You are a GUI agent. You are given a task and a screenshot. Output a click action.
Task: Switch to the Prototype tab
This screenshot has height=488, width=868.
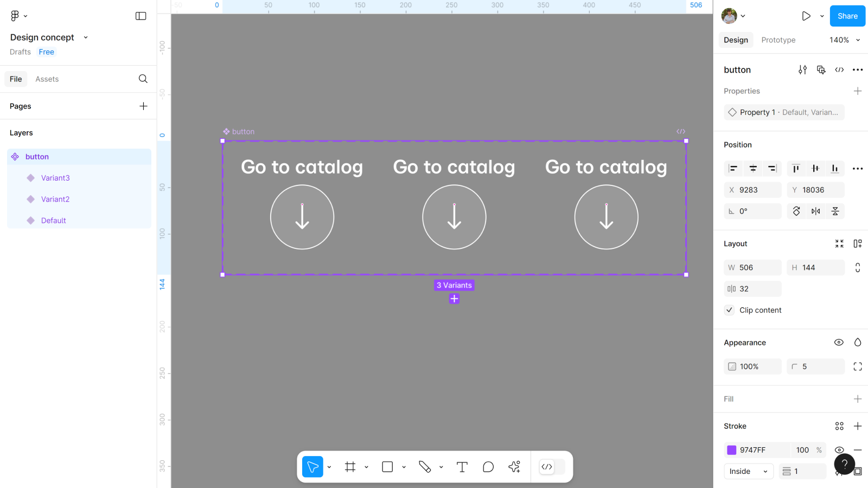pyautogui.click(x=778, y=40)
